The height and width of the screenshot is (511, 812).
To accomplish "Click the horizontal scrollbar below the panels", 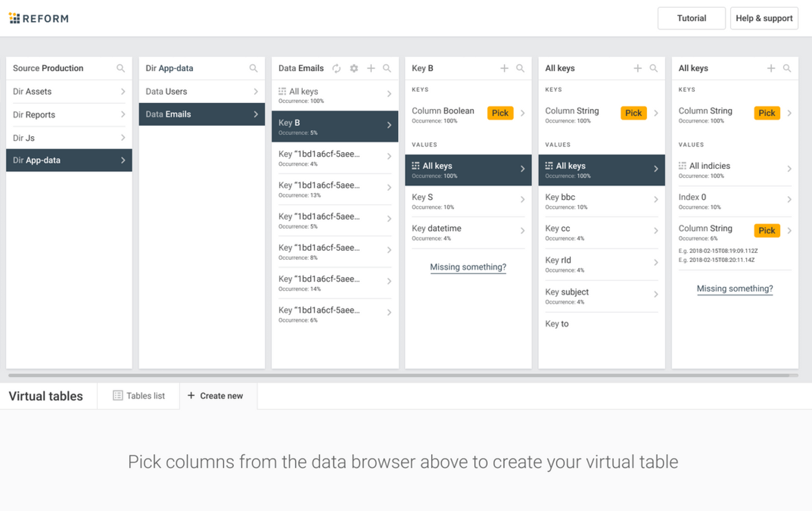I will [x=405, y=375].
